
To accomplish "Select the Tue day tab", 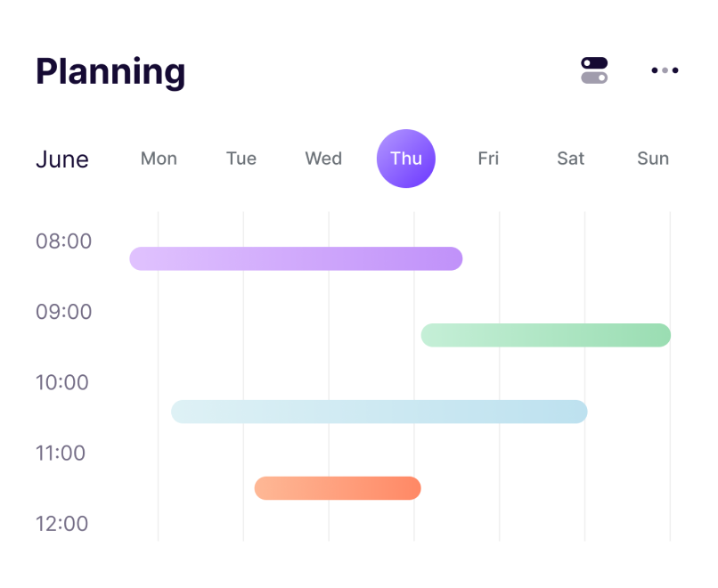I will 241,159.
